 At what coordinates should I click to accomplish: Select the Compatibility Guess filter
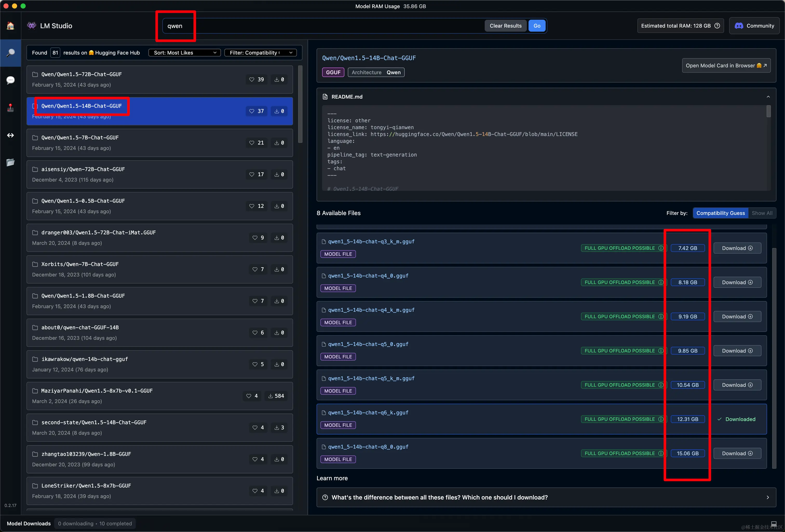pyautogui.click(x=720, y=213)
